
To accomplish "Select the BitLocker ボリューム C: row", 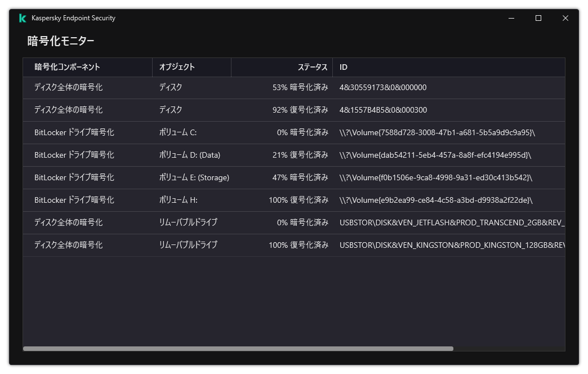I will point(169,132).
